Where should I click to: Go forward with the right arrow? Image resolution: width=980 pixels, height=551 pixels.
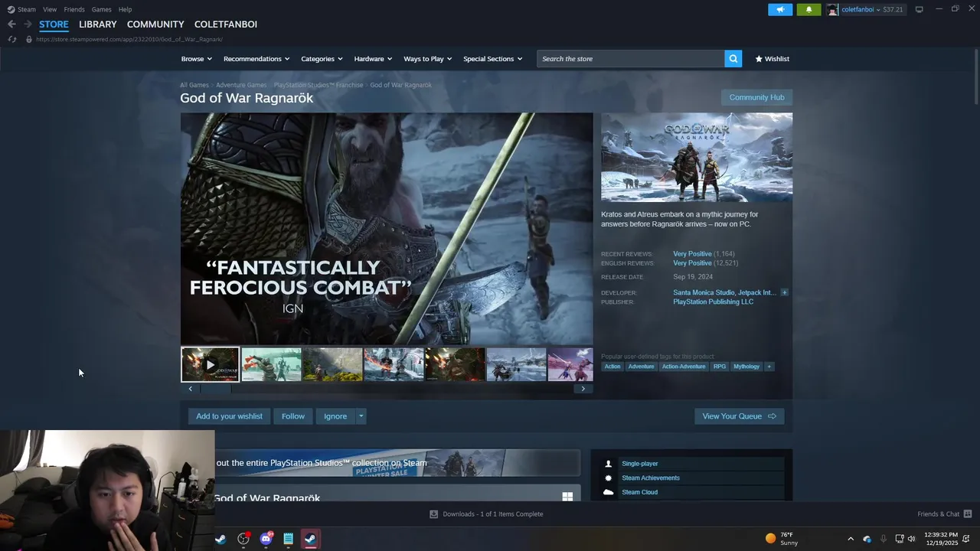click(x=28, y=24)
